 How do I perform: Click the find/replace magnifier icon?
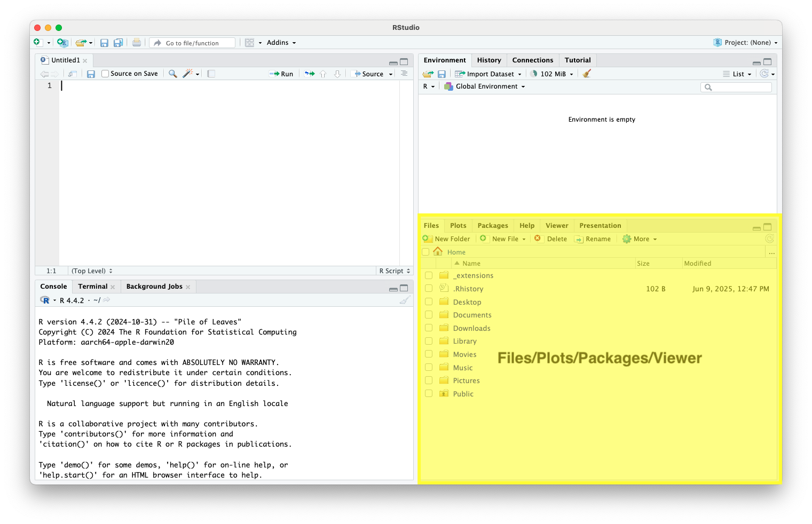pyautogui.click(x=172, y=74)
